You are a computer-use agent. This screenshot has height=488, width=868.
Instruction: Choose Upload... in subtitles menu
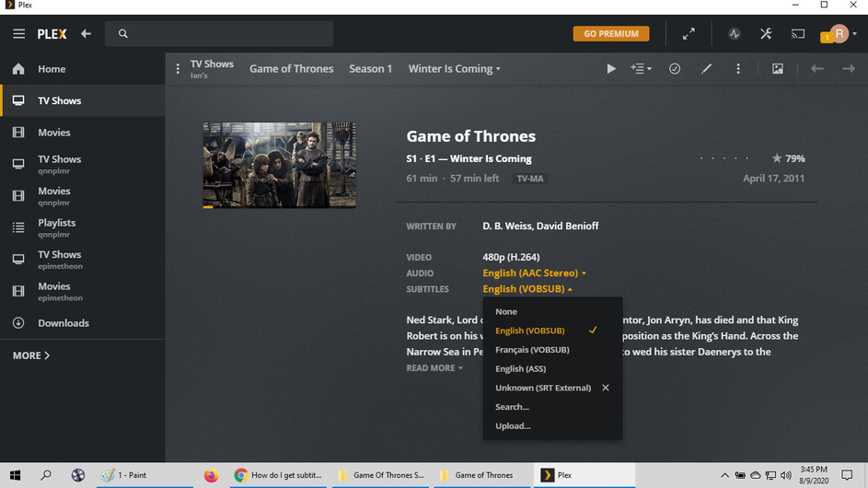point(552,426)
